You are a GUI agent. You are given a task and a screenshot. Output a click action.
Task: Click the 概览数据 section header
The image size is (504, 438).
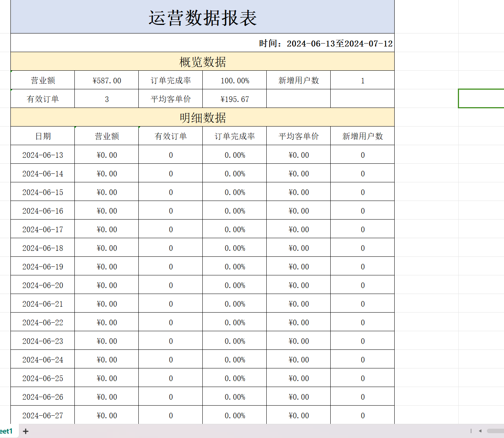(203, 61)
